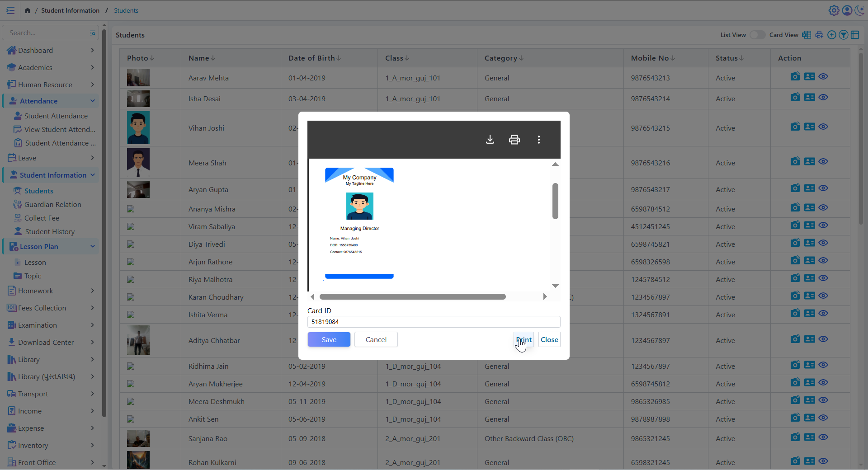Select Student History in the sidebar
This screenshot has width=868, height=470.
50,231
